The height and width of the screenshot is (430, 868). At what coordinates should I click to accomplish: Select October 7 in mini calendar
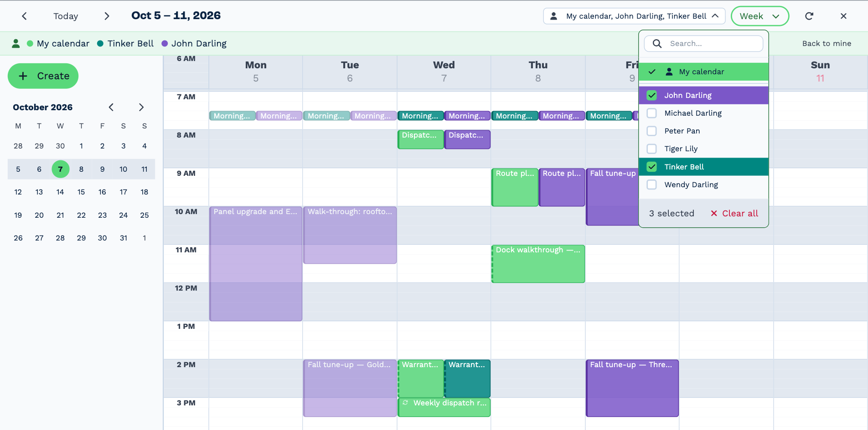(60, 169)
